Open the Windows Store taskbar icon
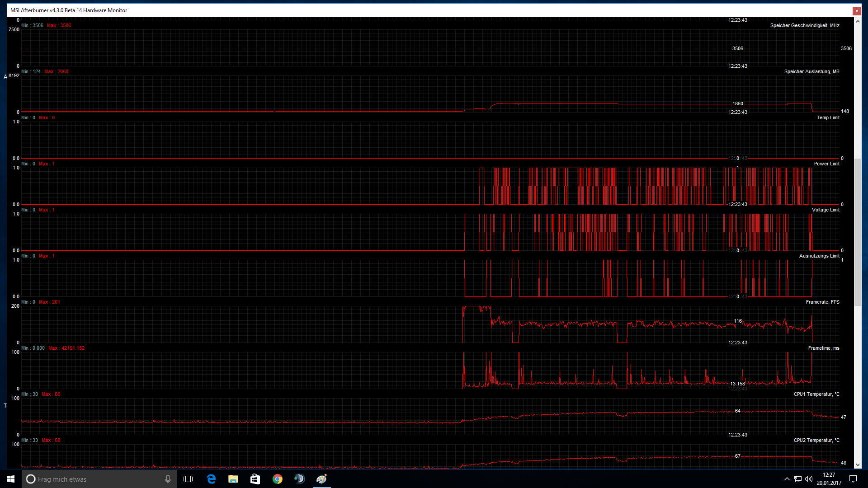Image resolution: width=868 pixels, height=488 pixels. tap(255, 479)
